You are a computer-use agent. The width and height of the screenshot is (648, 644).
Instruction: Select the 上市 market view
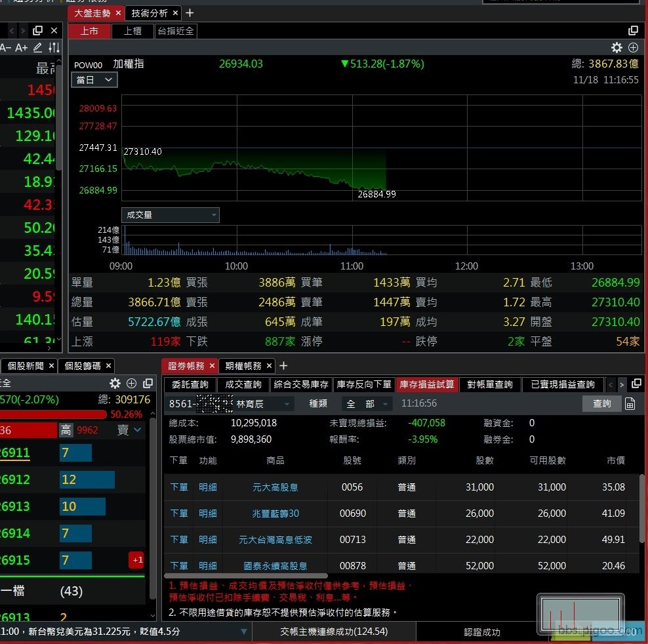coord(90,31)
